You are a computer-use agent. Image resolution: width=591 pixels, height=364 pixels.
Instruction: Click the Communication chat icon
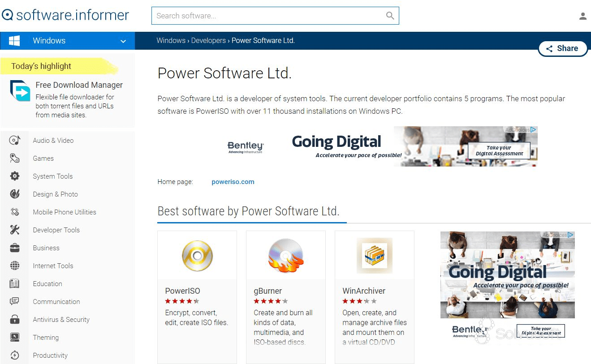(x=15, y=302)
